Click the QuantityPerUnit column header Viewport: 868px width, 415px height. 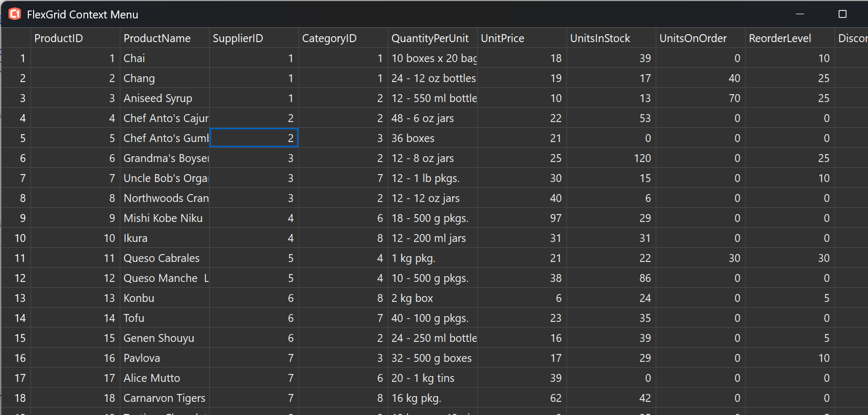click(433, 38)
